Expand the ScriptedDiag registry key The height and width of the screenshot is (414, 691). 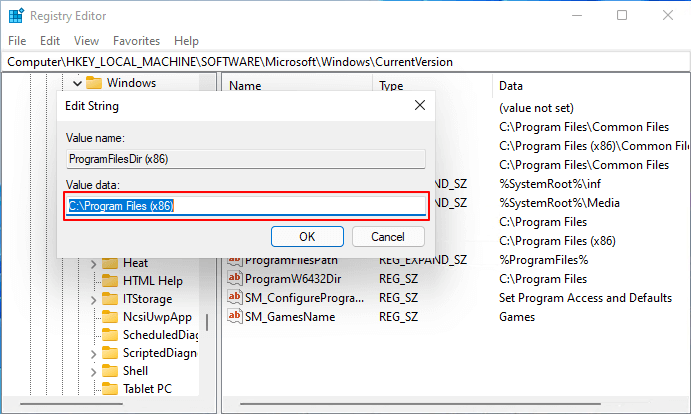[93, 353]
